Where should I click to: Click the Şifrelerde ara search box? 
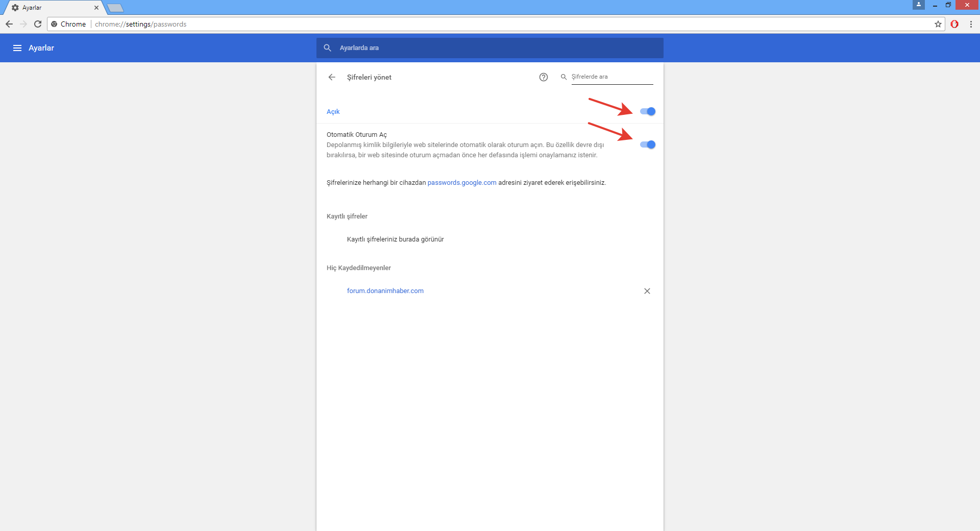click(x=611, y=77)
